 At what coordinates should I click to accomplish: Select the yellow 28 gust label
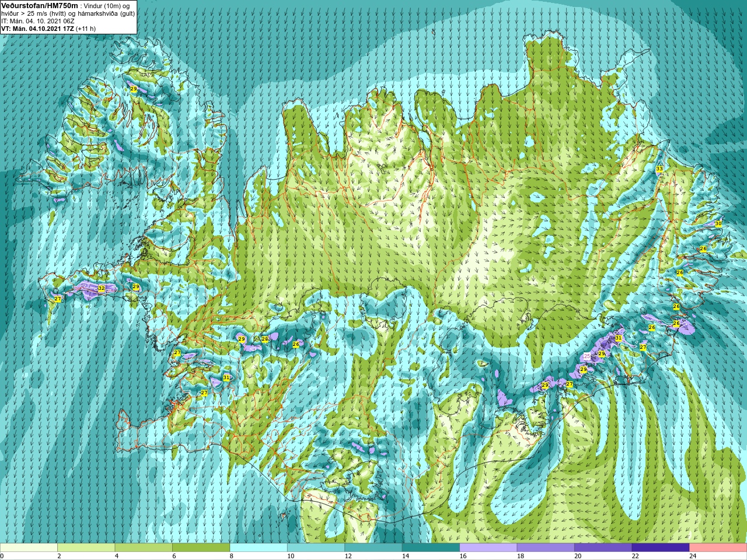pos(264,339)
